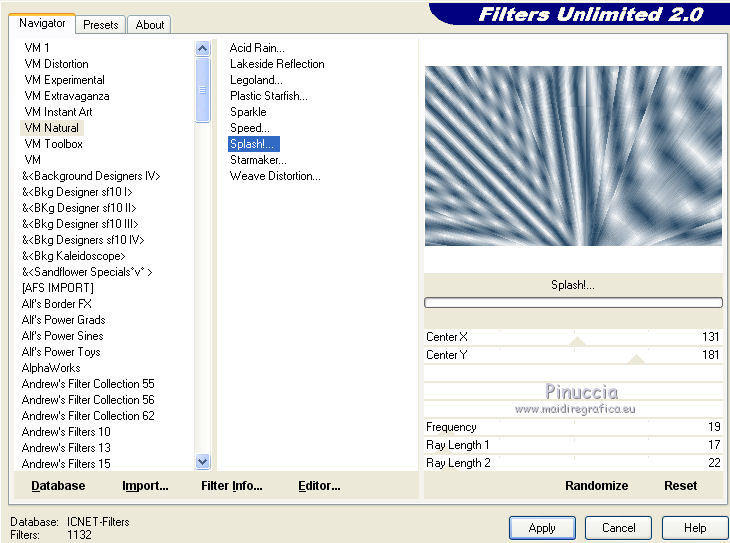Viewport: 730px width, 543px height.
Task: Choose the Splash! filter
Action: [254, 144]
